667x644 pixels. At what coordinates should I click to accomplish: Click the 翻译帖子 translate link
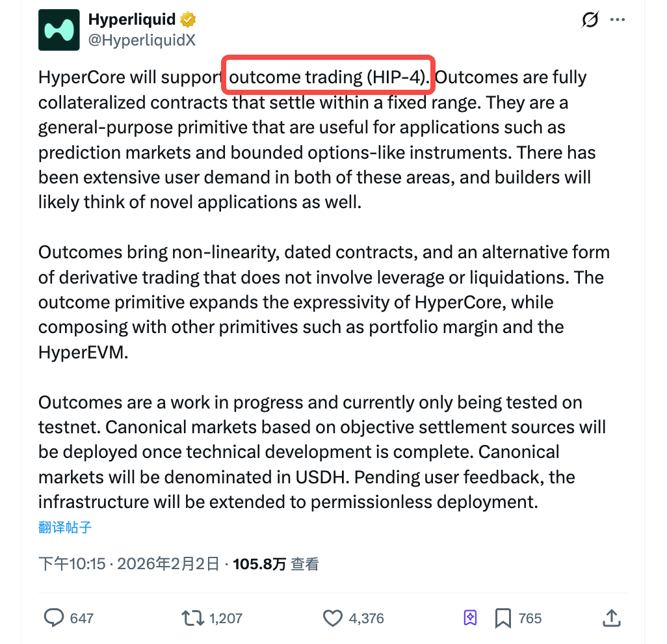[65, 527]
